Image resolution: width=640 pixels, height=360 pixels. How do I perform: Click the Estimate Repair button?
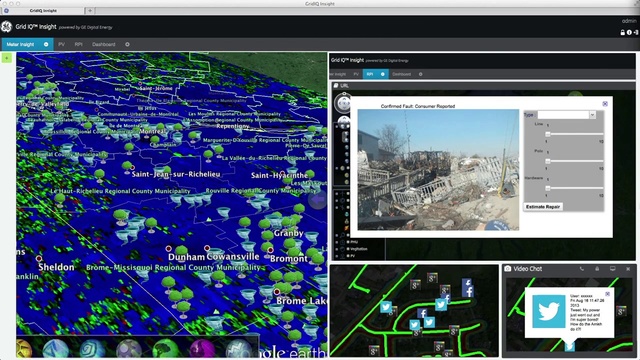[543, 207]
